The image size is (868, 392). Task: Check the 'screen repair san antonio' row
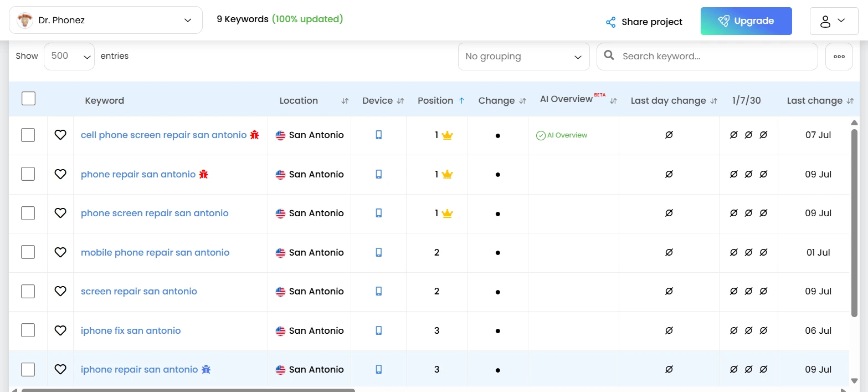click(28, 291)
